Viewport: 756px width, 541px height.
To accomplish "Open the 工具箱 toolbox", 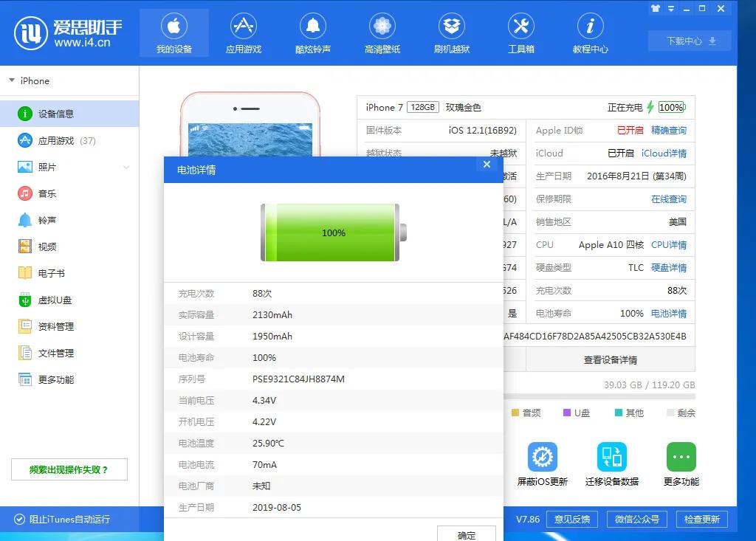I will click(x=520, y=32).
